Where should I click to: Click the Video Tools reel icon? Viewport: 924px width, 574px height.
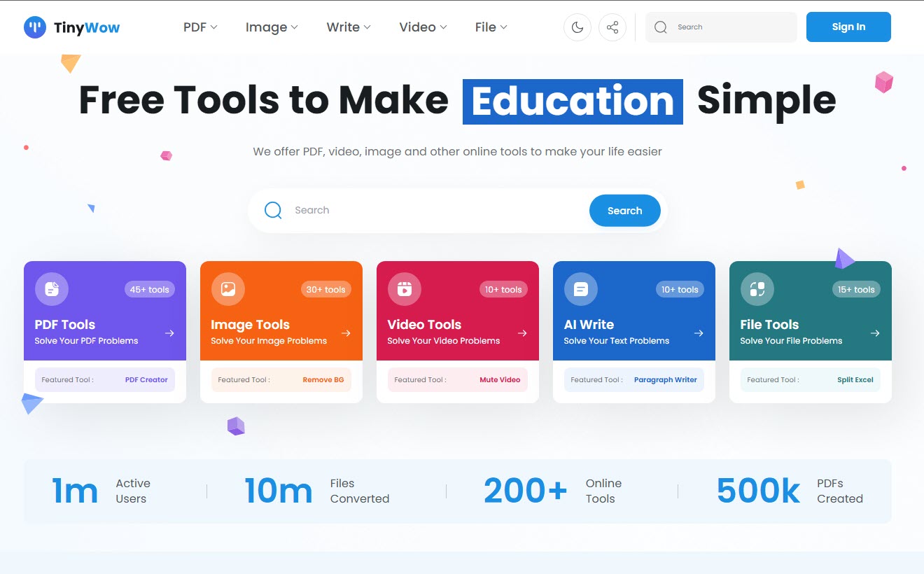pyautogui.click(x=405, y=289)
